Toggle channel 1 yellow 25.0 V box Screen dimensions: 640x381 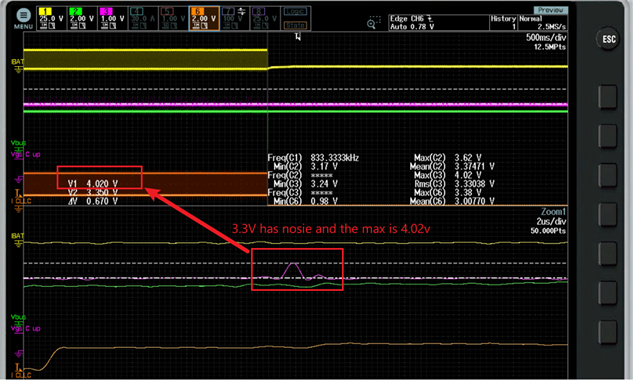(51, 18)
